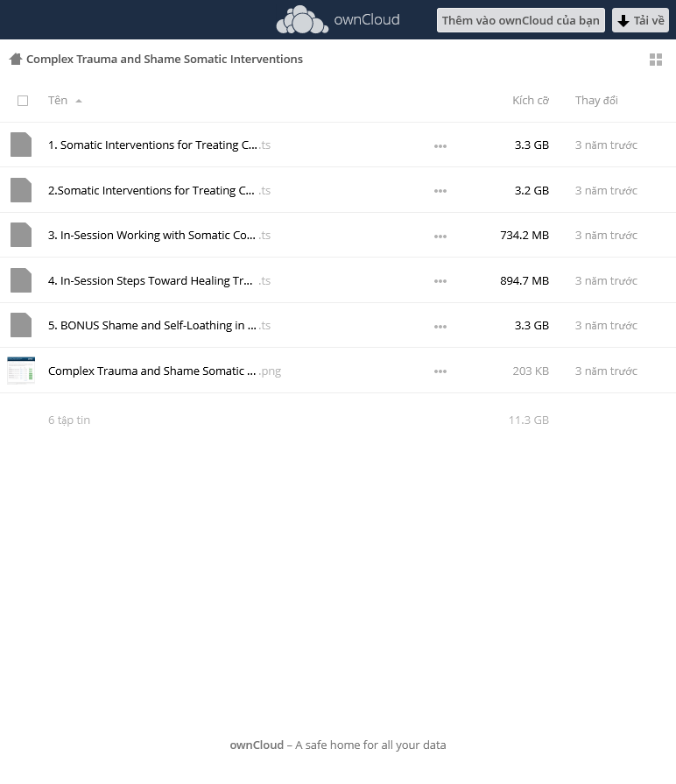Open file 3. In-Session Working with Somatic

pyautogui.click(x=159, y=235)
